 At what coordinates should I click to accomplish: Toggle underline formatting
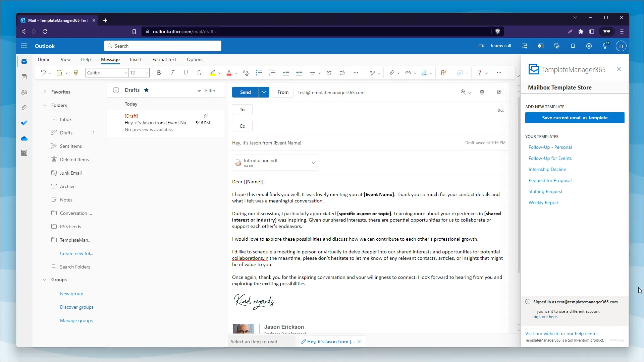coord(186,73)
